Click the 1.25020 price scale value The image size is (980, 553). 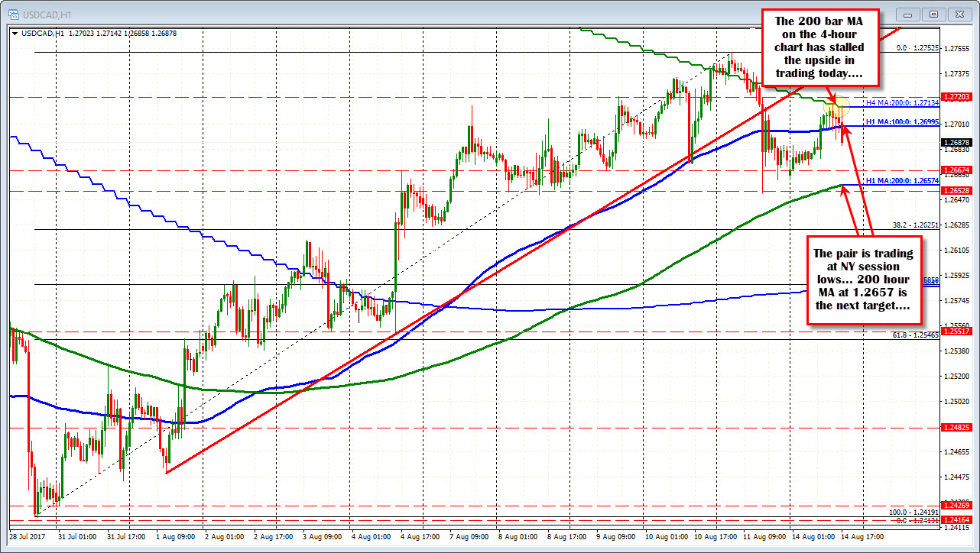pyautogui.click(x=958, y=401)
